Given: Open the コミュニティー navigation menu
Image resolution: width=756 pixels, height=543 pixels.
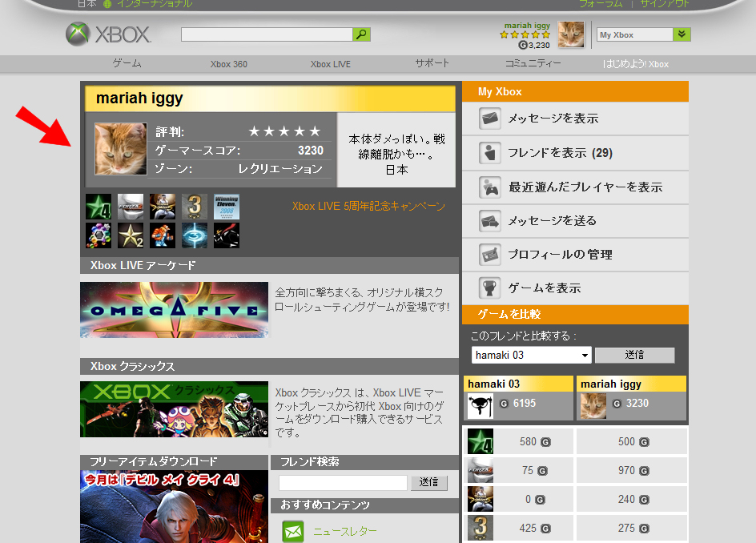Looking at the screenshot, I should click(x=533, y=63).
